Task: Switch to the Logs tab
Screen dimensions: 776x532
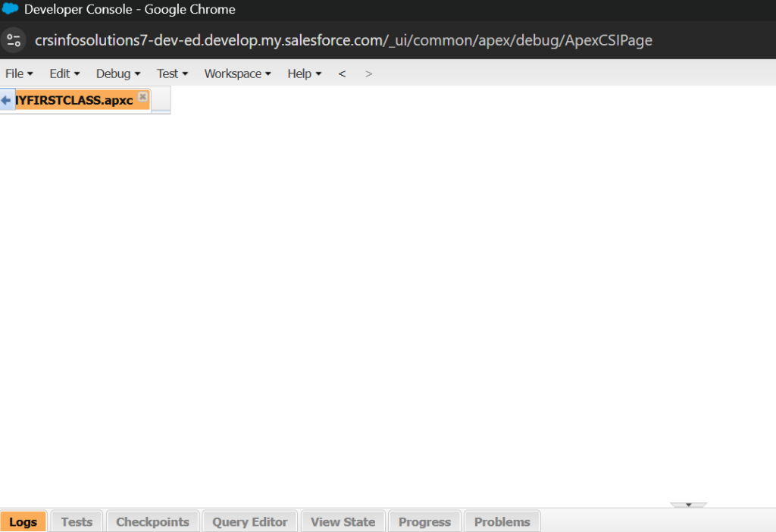Action: coord(23,521)
